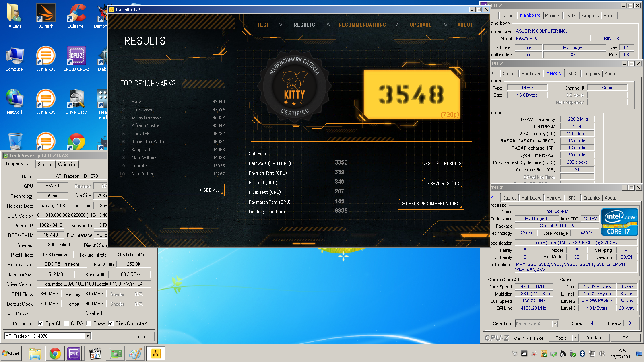The height and width of the screenshot is (362, 644).
Task: Open Media Player Classic taskbar icon
Action: coord(95,354)
